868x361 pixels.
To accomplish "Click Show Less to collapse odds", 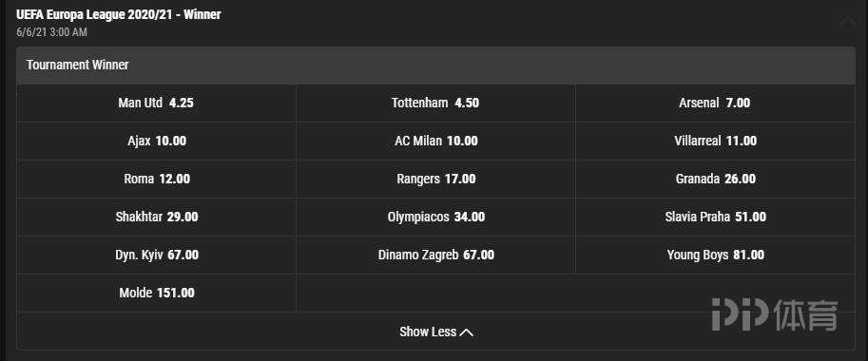I will coord(435,332).
